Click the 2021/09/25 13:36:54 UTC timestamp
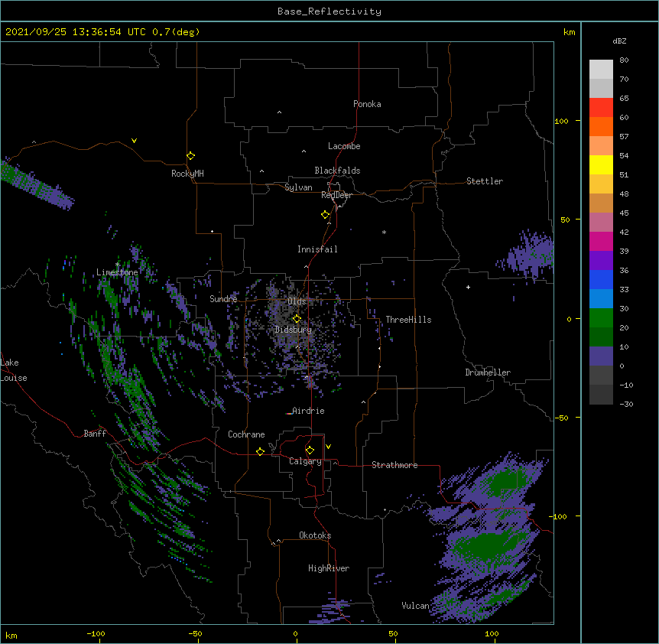659x644 pixels. pos(75,32)
